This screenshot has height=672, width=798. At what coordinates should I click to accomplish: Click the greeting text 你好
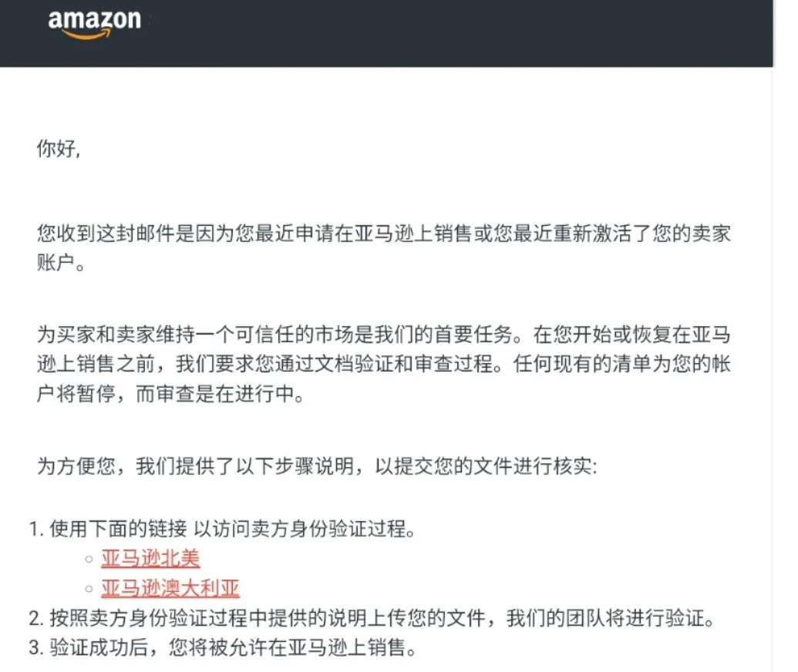pos(58,150)
